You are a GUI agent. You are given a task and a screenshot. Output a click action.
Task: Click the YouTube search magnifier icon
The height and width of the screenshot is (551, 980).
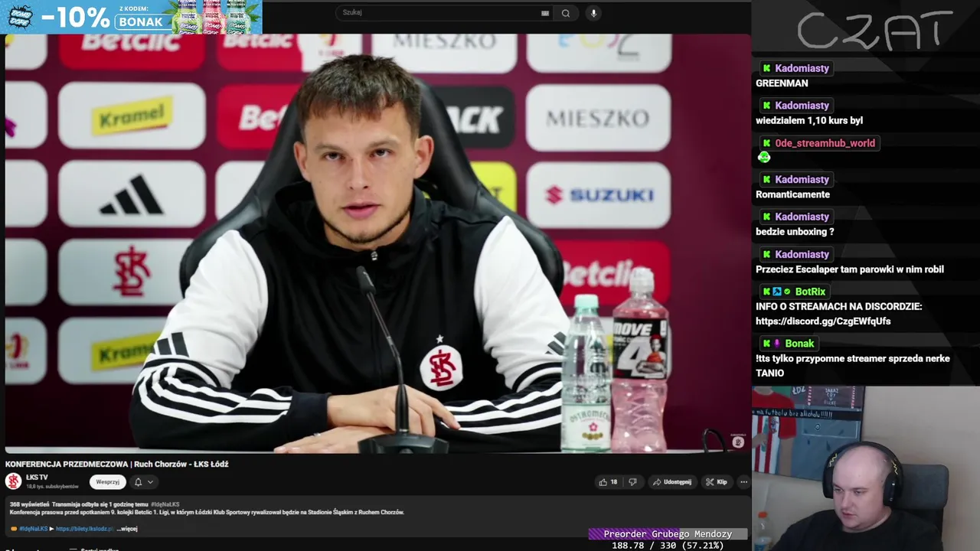[x=566, y=13]
